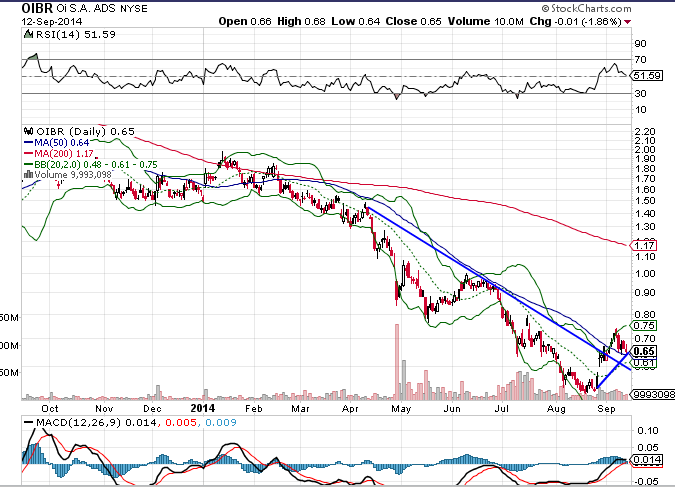
Task: Click the 'Sep' month label on time axis
Action: pos(606,408)
